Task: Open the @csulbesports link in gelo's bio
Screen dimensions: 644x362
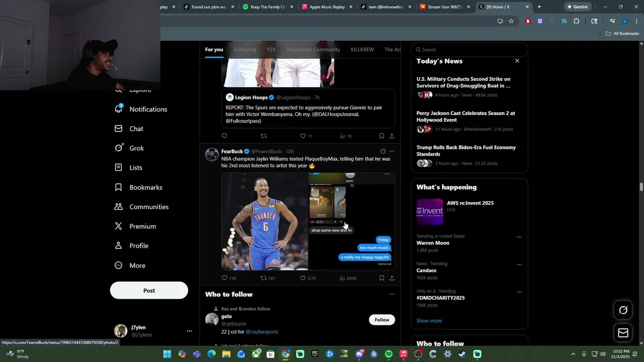Action: tap(262, 332)
